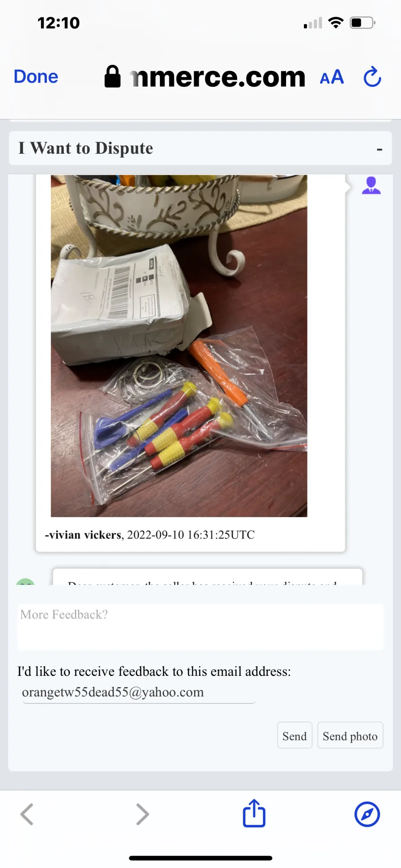Open in Safari via compass icon
Viewport: 401px width, 868px height.
tap(367, 815)
